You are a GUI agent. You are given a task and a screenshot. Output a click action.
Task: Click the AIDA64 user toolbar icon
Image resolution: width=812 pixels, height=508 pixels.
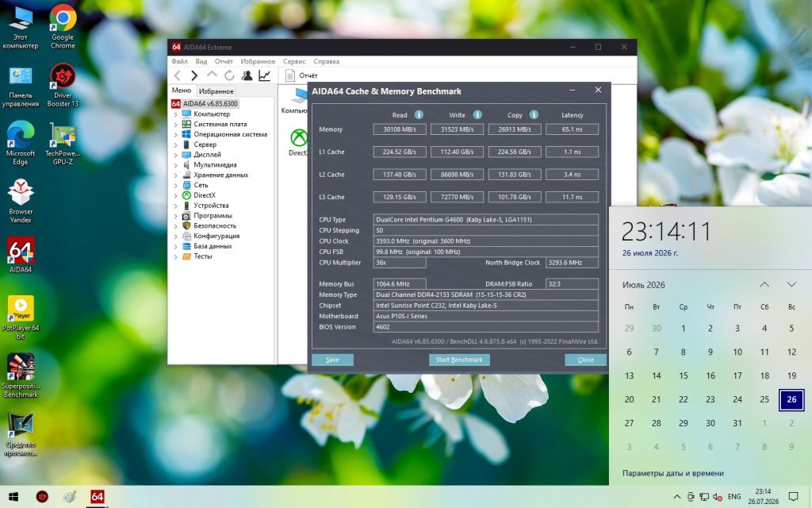[x=247, y=75]
